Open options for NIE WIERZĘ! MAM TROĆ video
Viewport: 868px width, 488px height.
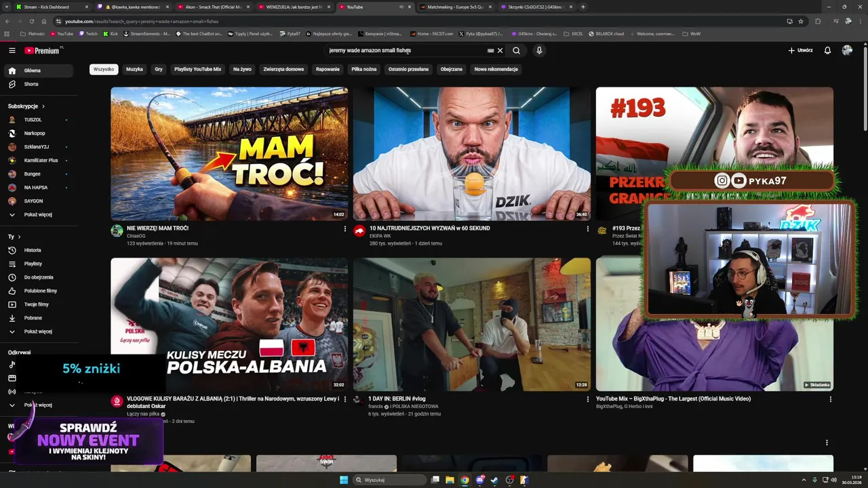[345, 229]
